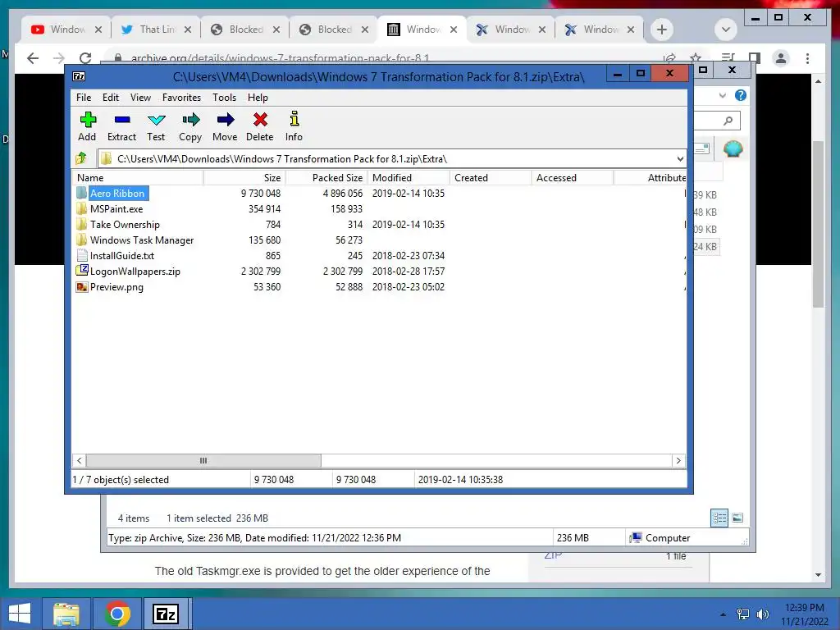Sort by Accessed column header
Viewport: 840px width, 630px height.
573,178
